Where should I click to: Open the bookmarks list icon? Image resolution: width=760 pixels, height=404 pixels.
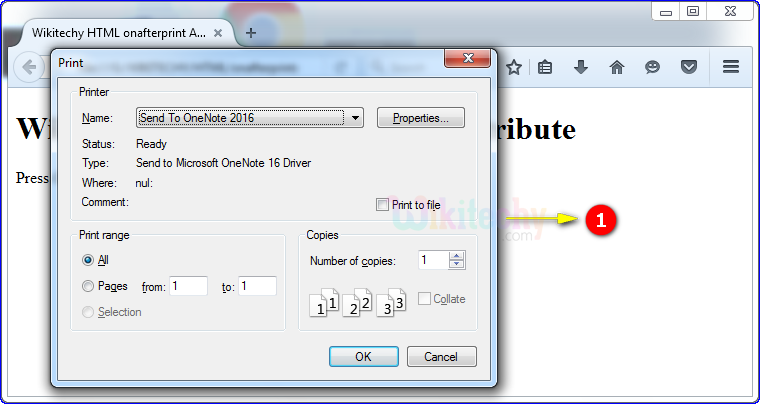pyautogui.click(x=545, y=68)
